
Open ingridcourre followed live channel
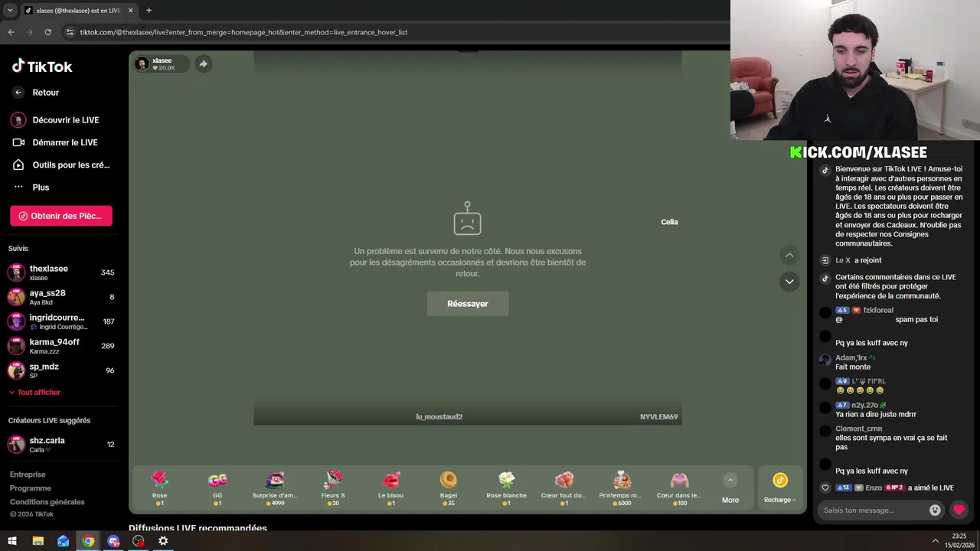pyautogui.click(x=61, y=321)
